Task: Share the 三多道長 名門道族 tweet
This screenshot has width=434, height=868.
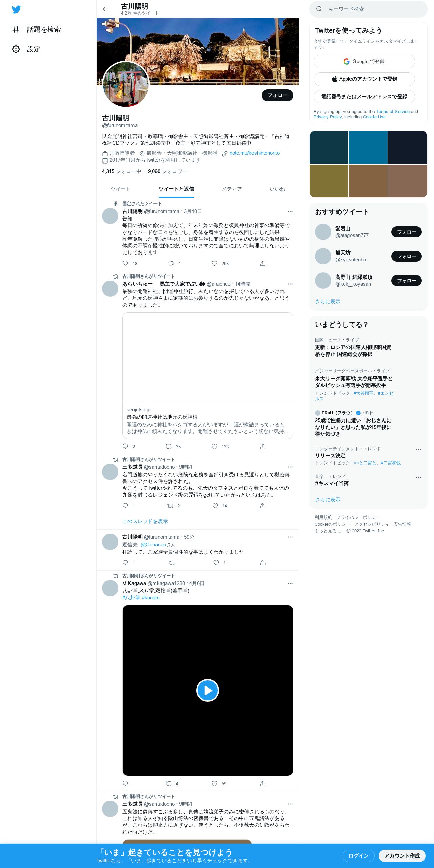Action: pyautogui.click(x=263, y=506)
